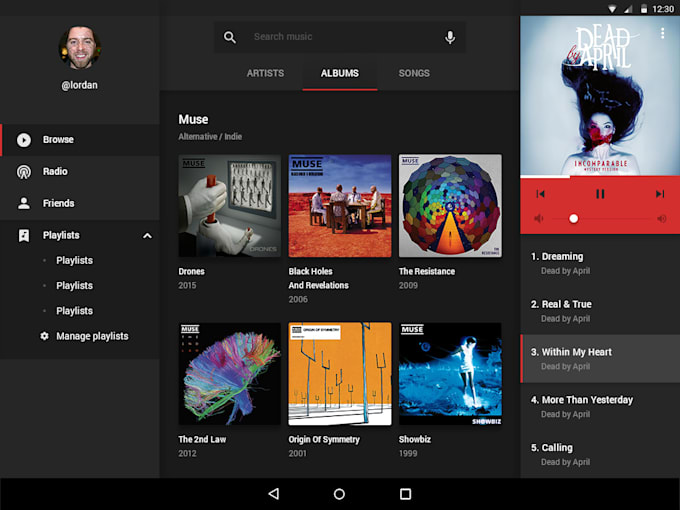Open The Resistance album cover
This screenshot has height=510, width=680.
[x=450, y=206]
